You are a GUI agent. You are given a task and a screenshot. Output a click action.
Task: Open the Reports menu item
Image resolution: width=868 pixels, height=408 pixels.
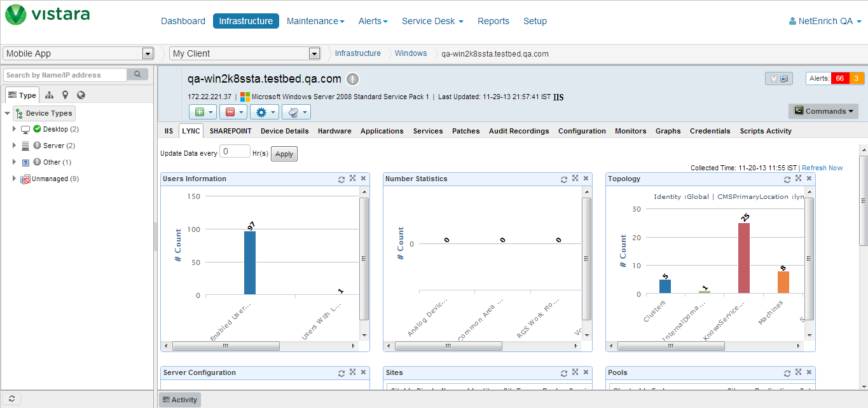(x=493, y=21)
